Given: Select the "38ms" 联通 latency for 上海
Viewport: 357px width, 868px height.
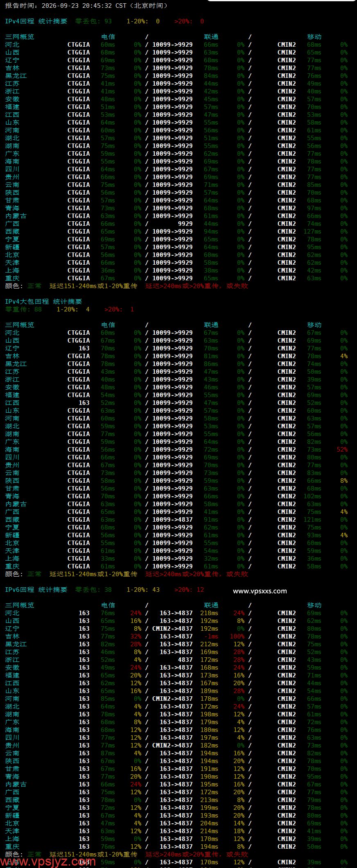Looking at the screenshot, I should click(211, 270).
